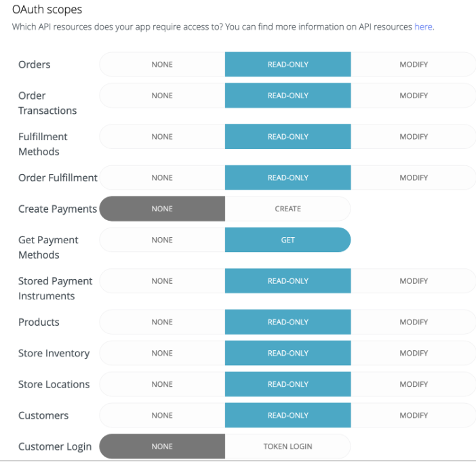Set Fulfillment Methods to NONE
The image size is (476, 462).
pyautogui.click(x=162, y=137)
